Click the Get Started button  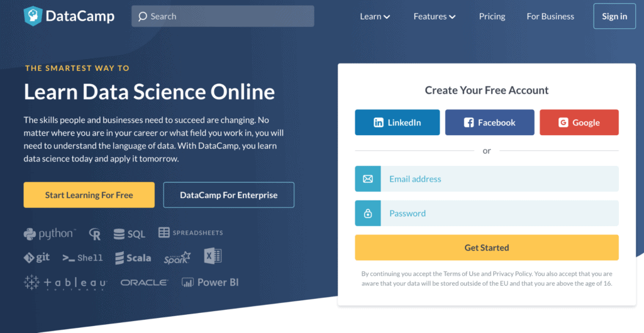click(487, 248)
